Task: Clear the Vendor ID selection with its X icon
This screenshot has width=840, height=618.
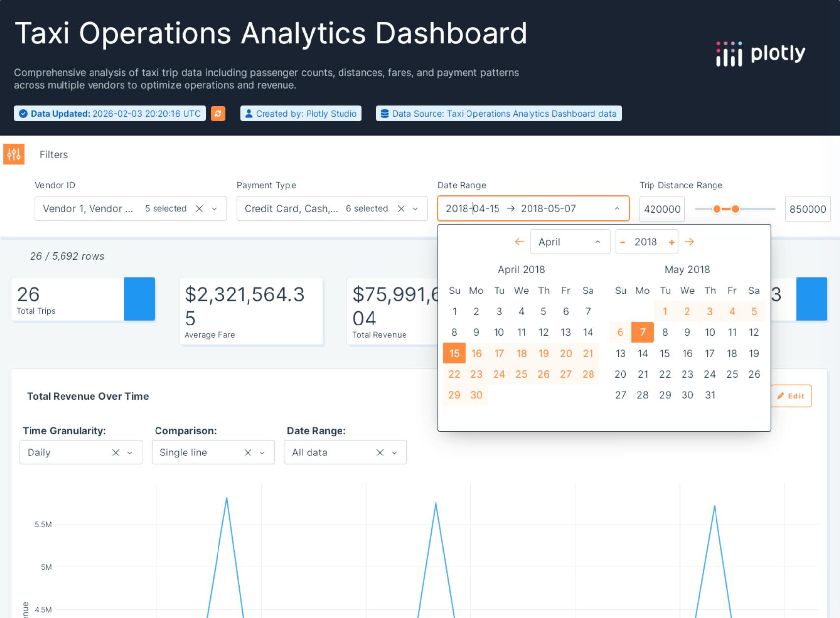Action: pos(199,208)
